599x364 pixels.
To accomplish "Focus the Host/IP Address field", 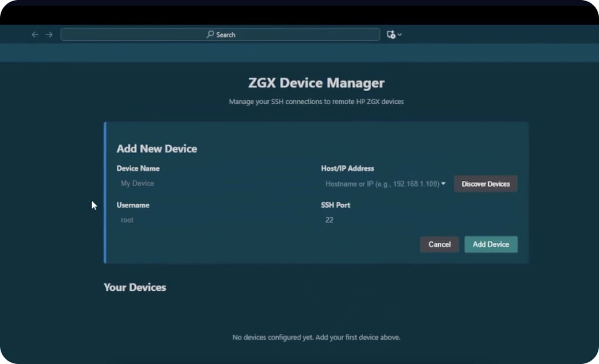I will (x=385, y=184).
